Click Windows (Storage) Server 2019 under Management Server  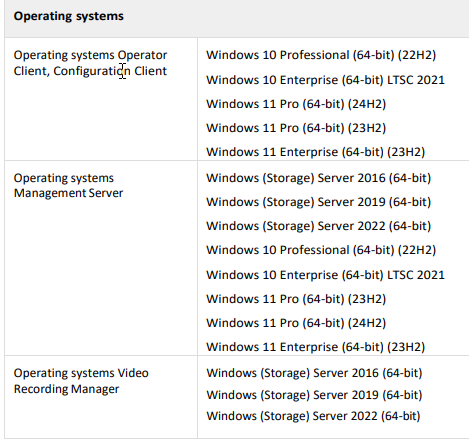pyautogui.click(x=319, y=202)
